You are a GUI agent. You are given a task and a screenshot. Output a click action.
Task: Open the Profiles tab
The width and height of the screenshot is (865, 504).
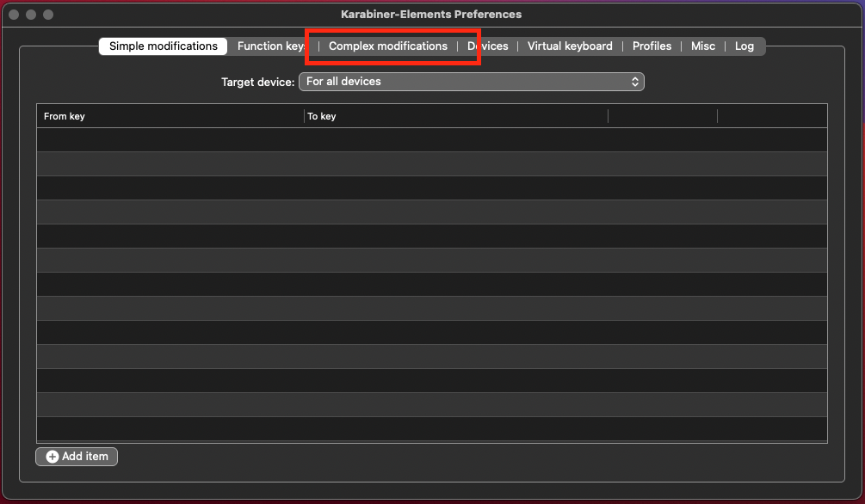pyautogui.click(x=652, y=46)
